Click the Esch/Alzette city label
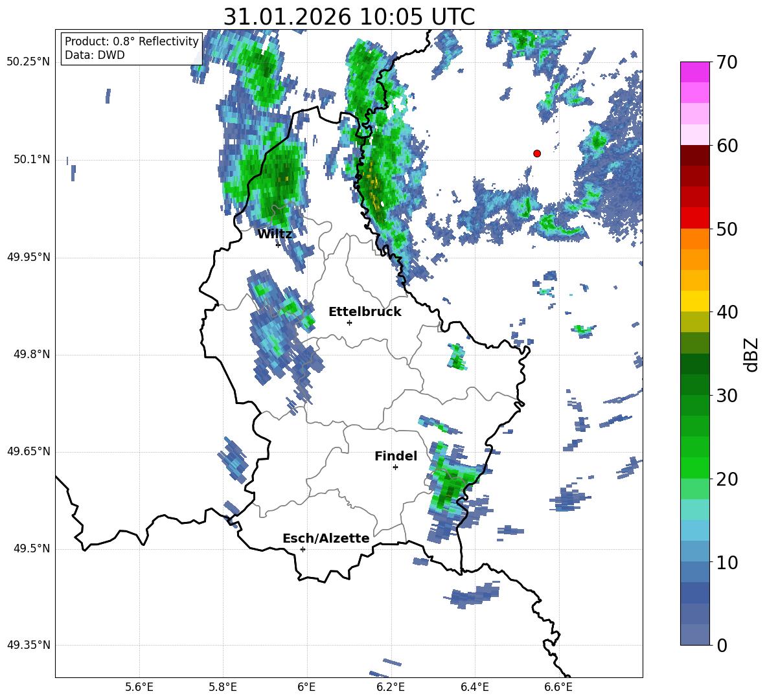Viewport: 767px width, 700px height. point(326,538)
